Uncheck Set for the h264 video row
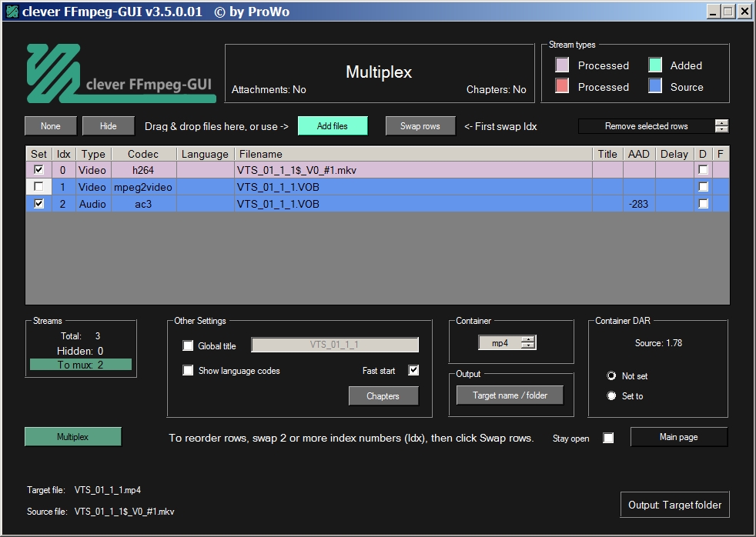 click(38, 169)
